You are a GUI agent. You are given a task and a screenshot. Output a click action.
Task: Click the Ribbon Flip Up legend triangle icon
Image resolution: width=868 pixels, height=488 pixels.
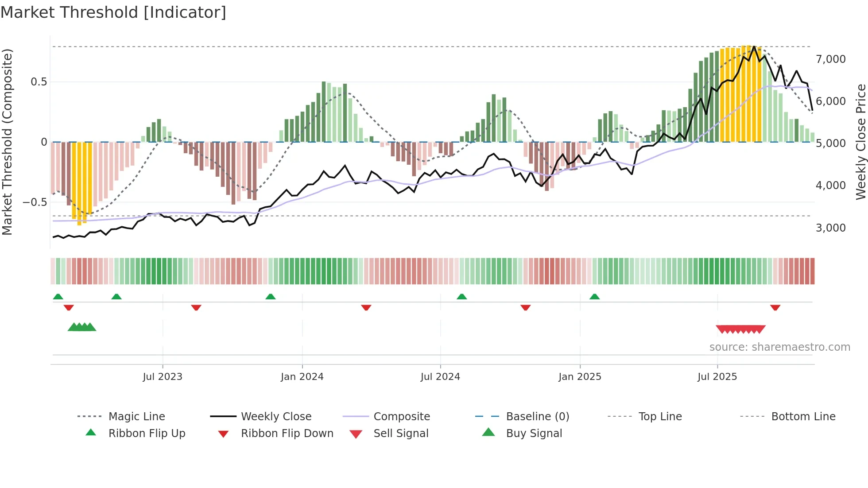91,433
